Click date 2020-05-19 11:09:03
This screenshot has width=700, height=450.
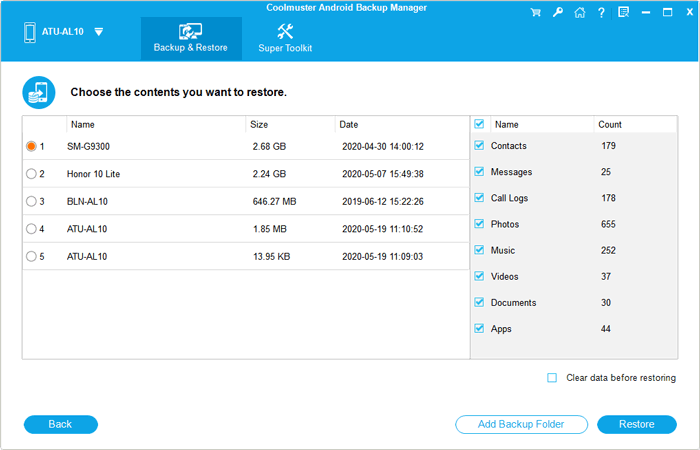tap(383, 257)
